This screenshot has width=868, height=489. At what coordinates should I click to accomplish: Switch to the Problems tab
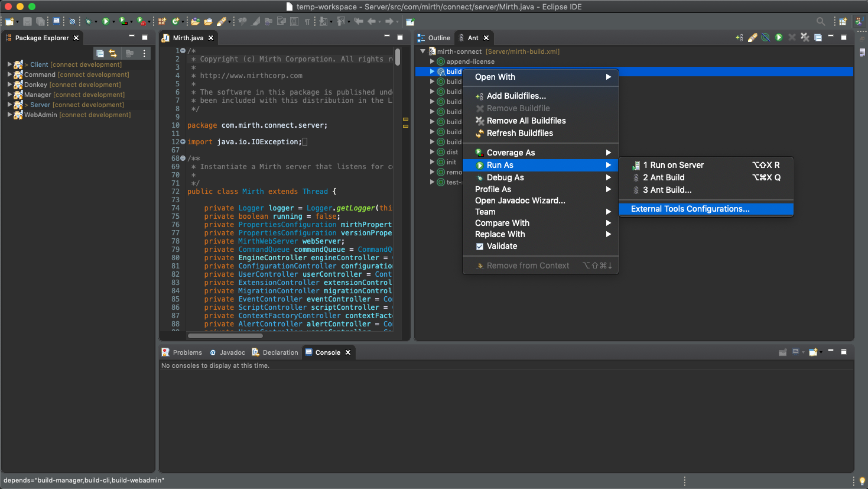182,352
